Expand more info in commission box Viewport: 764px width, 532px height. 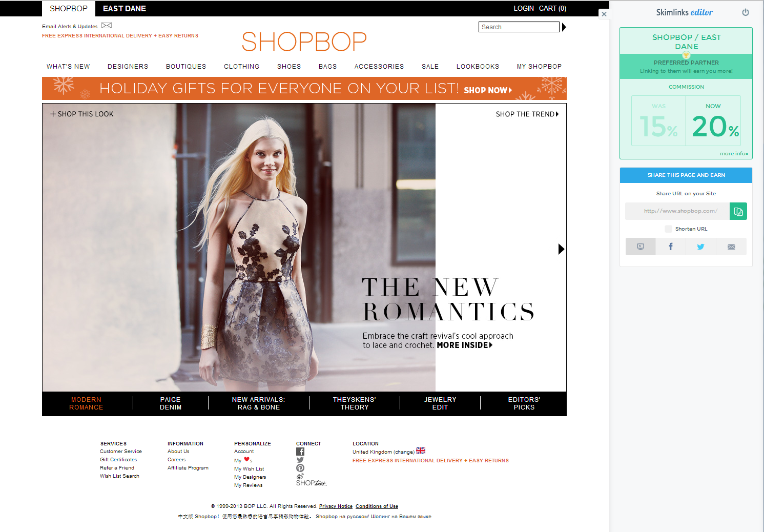click(x=734, y=154)
